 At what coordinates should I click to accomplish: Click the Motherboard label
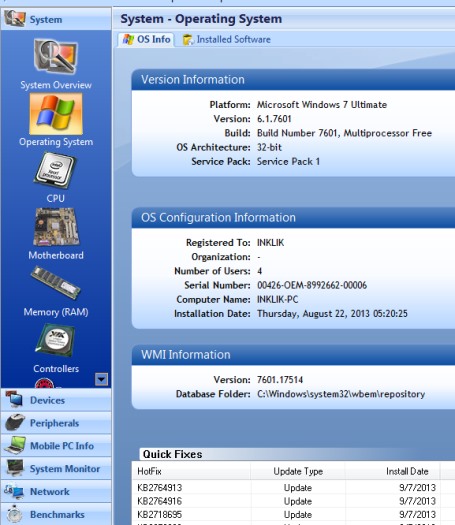[56, 255]
